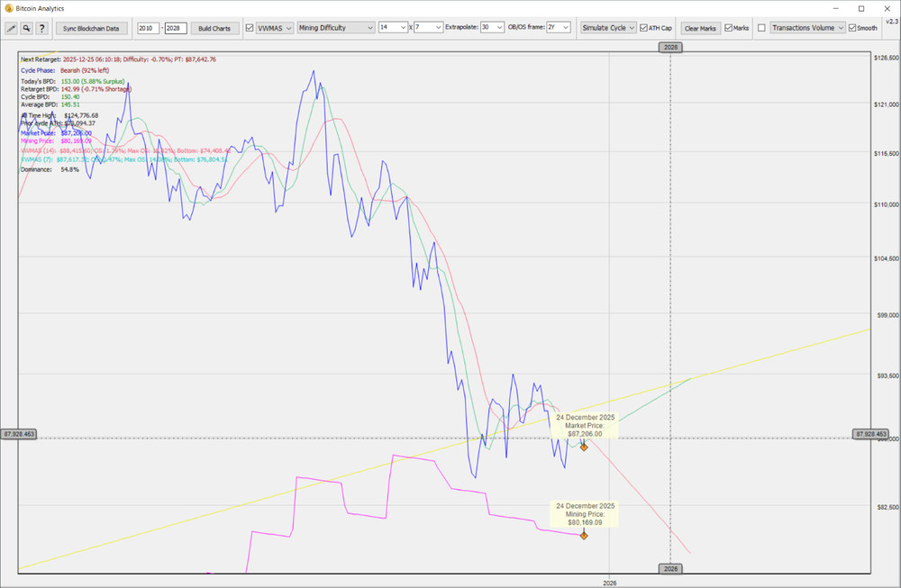Toggle the Marks checkbox
901x588 pixels.
coord(728,28)
